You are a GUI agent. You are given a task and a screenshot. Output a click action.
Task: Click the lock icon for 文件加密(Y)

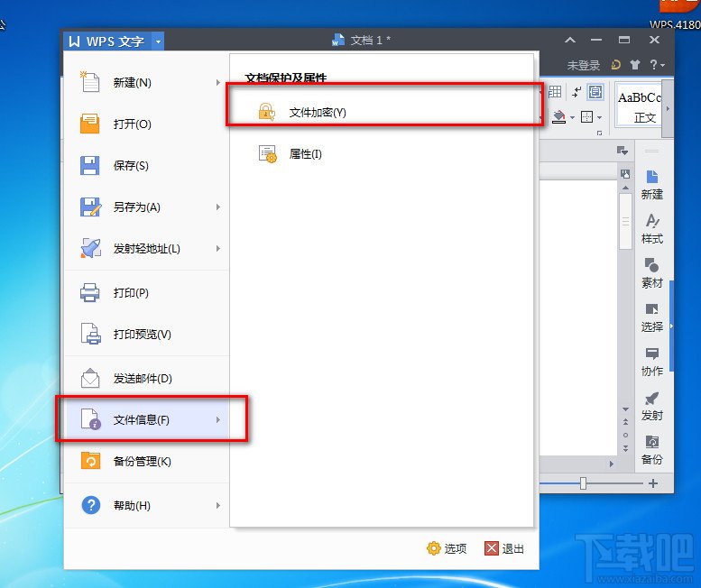tap(267, 112)
